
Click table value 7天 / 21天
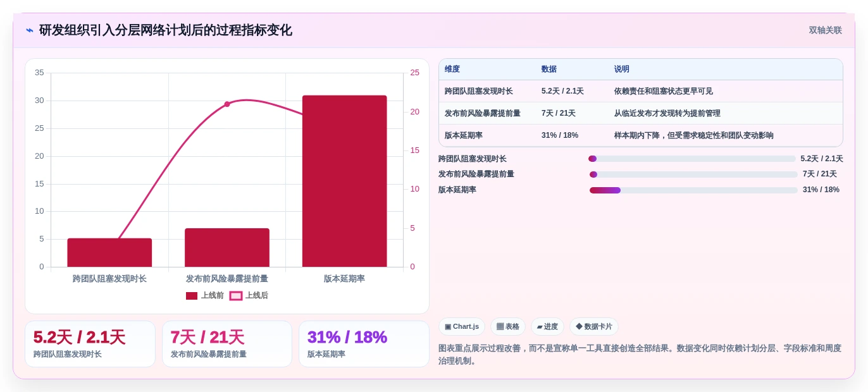click(x=559, y=113)
